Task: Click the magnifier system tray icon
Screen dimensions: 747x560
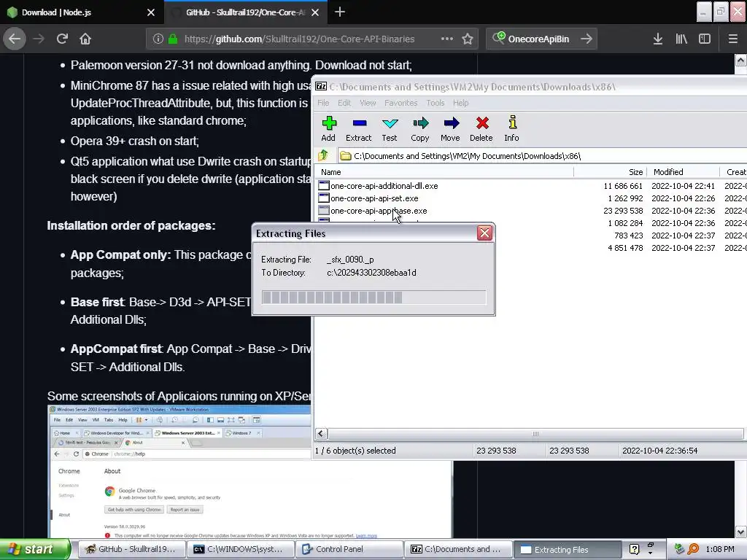Action: 693,549
